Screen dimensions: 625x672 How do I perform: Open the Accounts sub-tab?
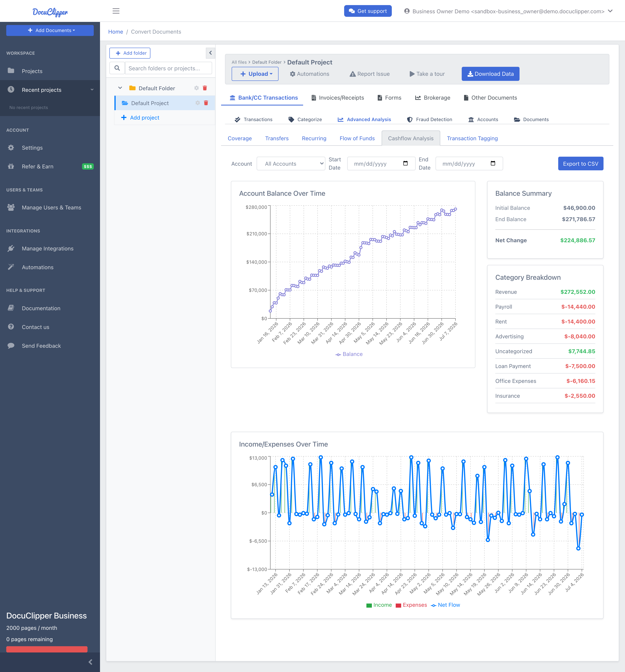point(483,119)
